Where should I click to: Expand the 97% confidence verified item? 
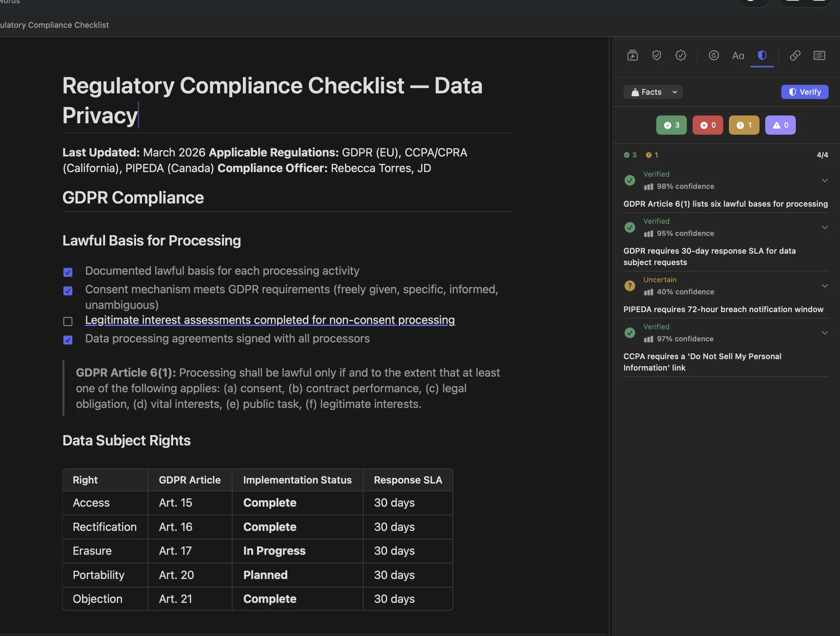(x=825, y=333)
